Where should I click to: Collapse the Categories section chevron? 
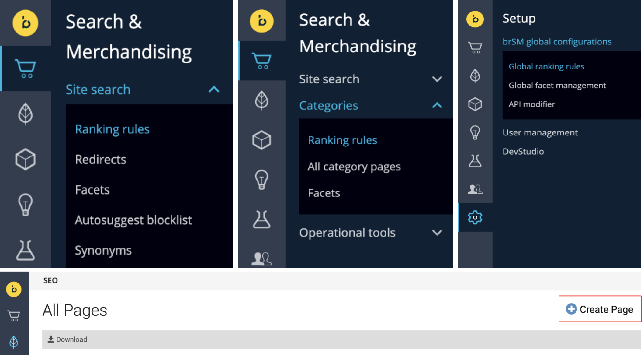point(437,106)
